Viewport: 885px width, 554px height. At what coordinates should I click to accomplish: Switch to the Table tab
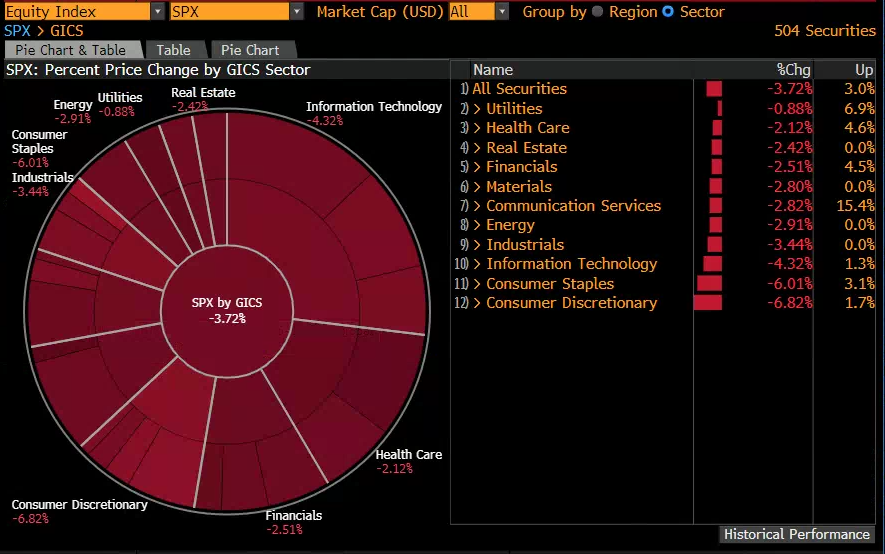(x=173, y=50)
